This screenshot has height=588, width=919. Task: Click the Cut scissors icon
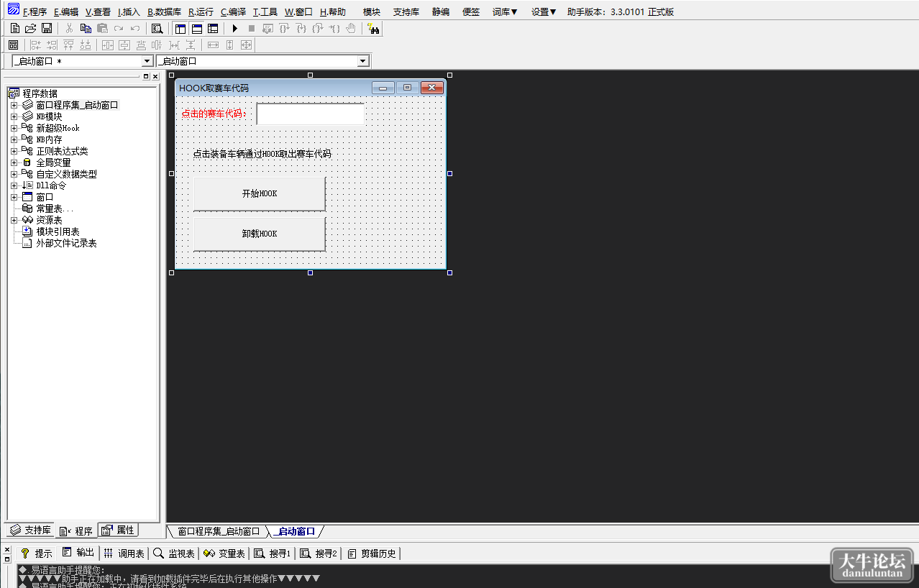coord(69,29)
